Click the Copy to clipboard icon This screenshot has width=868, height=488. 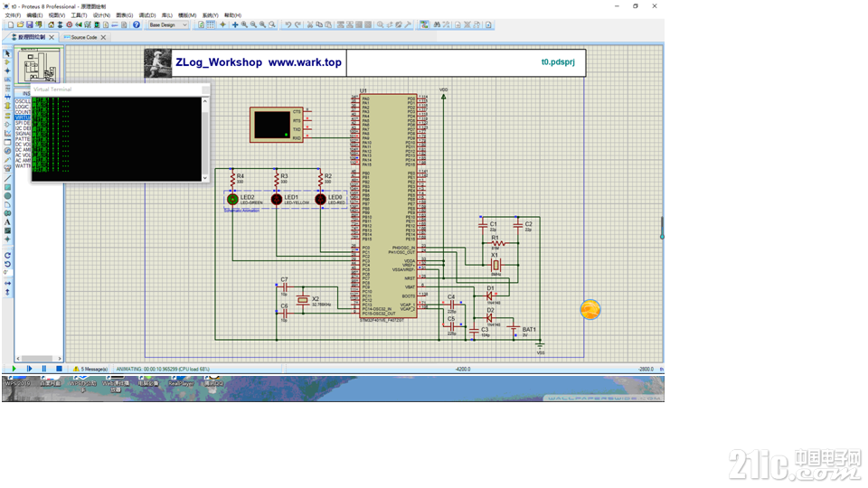point(319,25)
